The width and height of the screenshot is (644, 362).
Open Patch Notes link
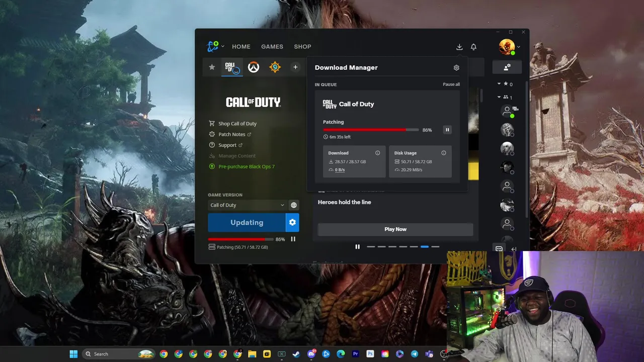[x=230, y=134]
